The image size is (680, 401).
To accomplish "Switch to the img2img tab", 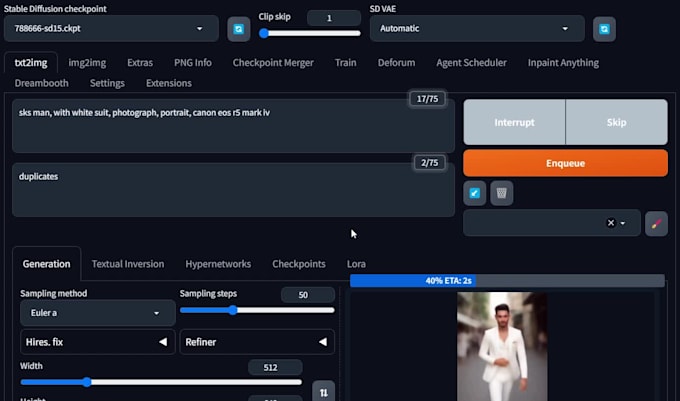I will [87, 62].
